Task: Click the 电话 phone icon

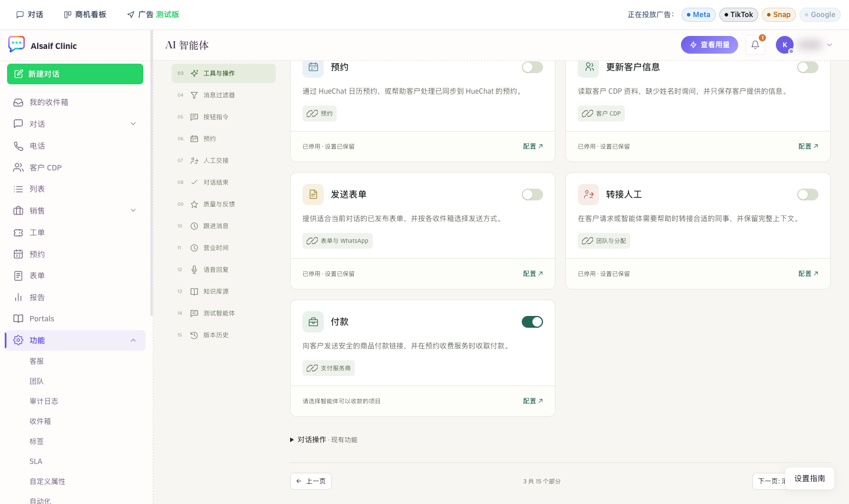Action: coord(18,146)
